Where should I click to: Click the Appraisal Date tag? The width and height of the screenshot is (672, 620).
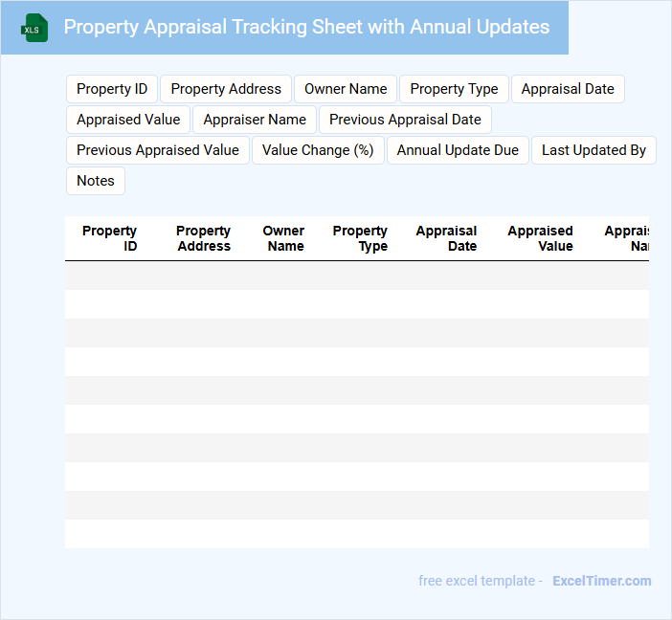(x=568, y=89)
